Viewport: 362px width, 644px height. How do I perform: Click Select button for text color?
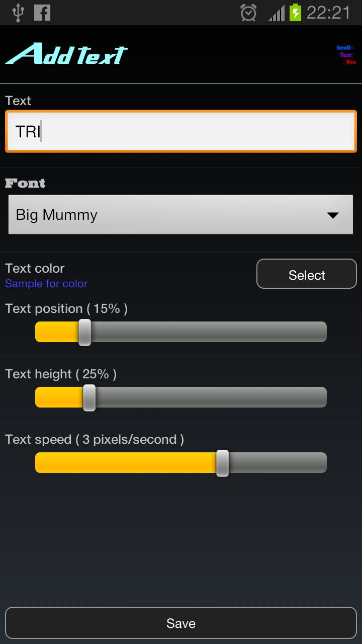(x=307, y=274)
